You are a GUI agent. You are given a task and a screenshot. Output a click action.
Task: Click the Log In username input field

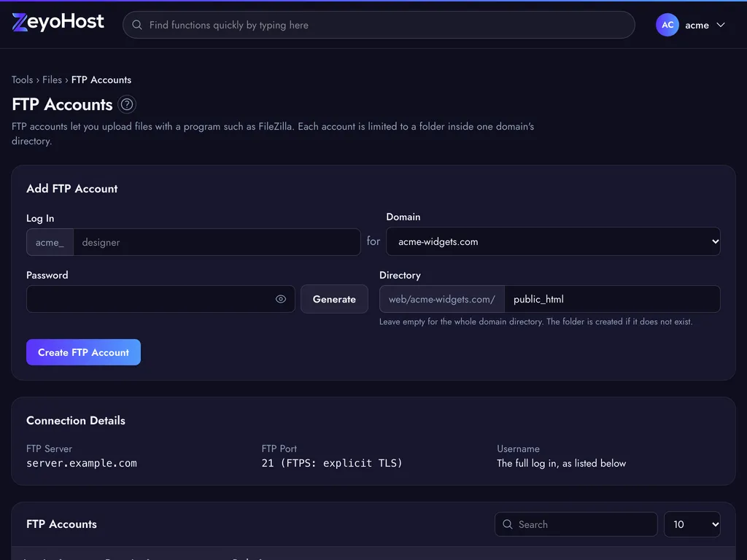click(x=217, y=242)
